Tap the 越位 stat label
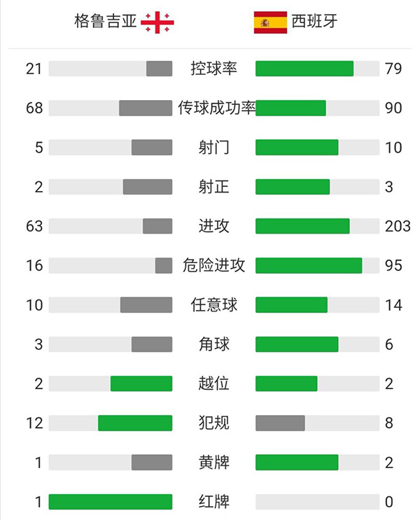 pyautogui.click(x=213, y=384)
